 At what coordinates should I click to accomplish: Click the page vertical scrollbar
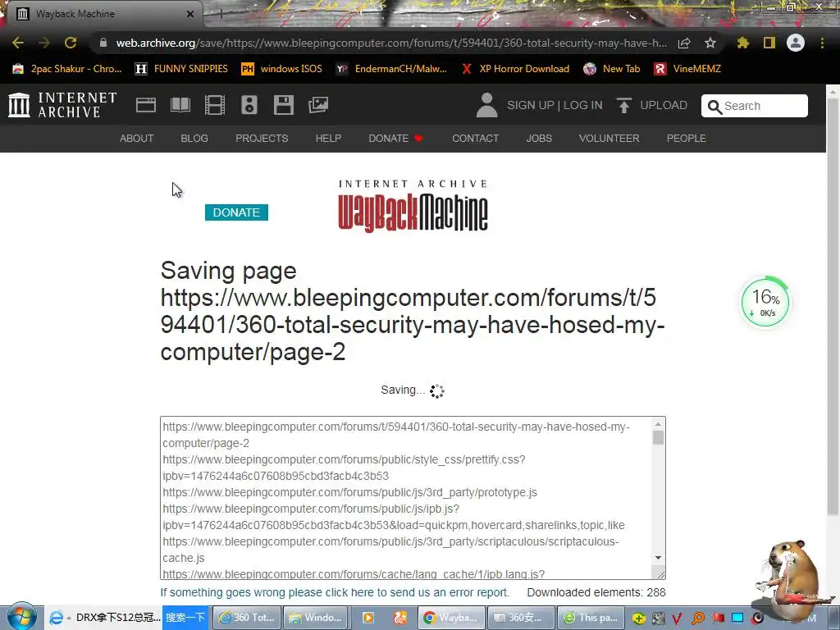833,305
